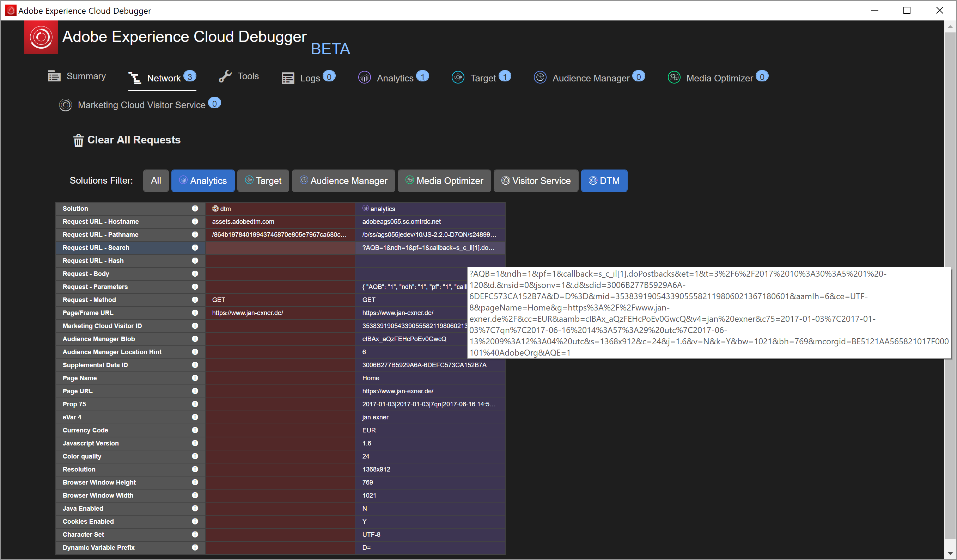Click info icon beside Solution header row

195,208
